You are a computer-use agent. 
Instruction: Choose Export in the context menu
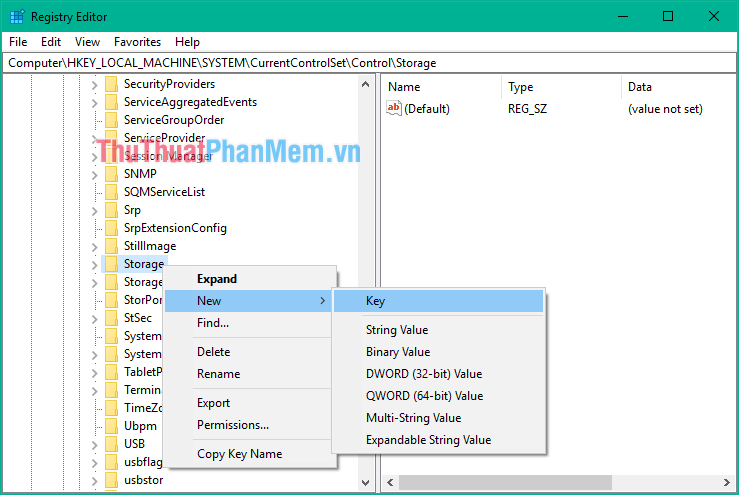(x=250, y=403)
